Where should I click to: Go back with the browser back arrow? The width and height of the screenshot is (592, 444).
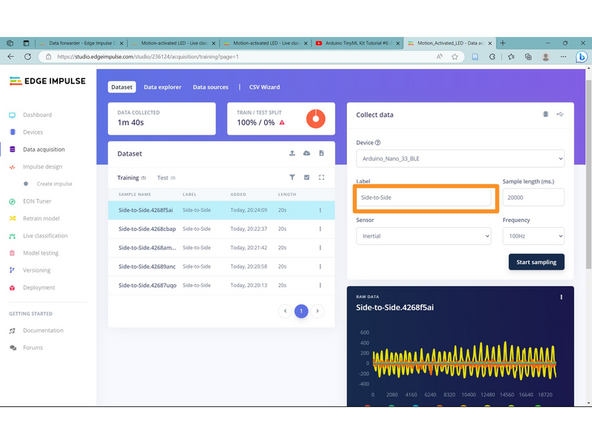coord(11,57)
